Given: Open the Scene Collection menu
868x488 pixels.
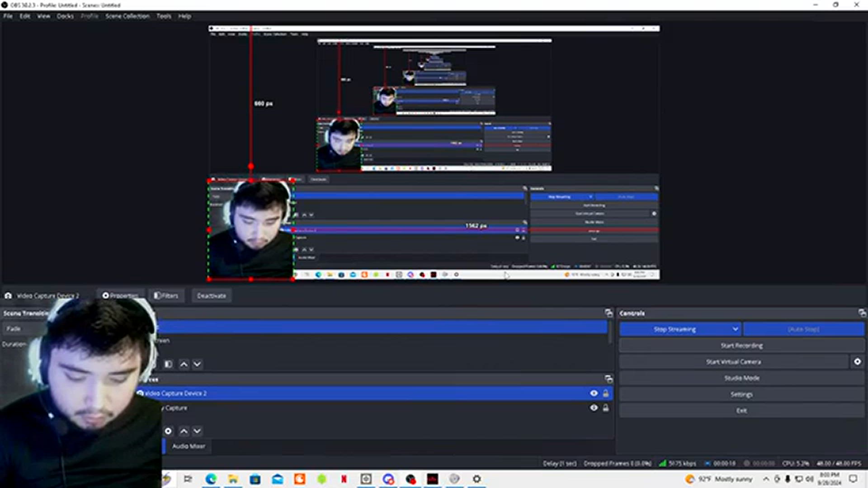Looking at the screenshot, I should pyautogui.click(x=127, y=16).
